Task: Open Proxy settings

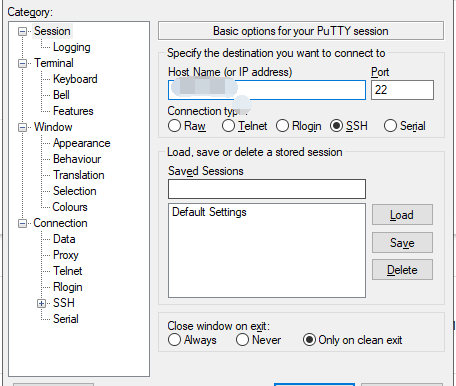Action: point(66,255)
